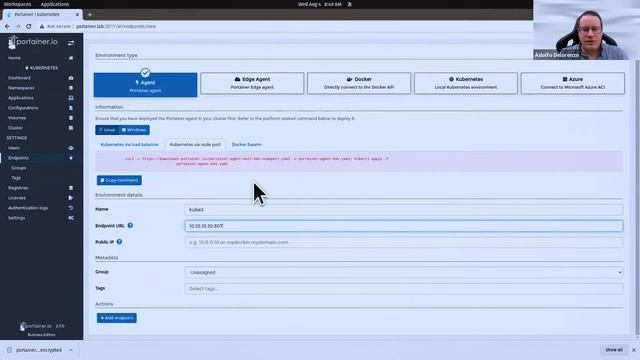640x360 pixels.
Task: Click the Cluster server icon
Action: pos(71,128)
